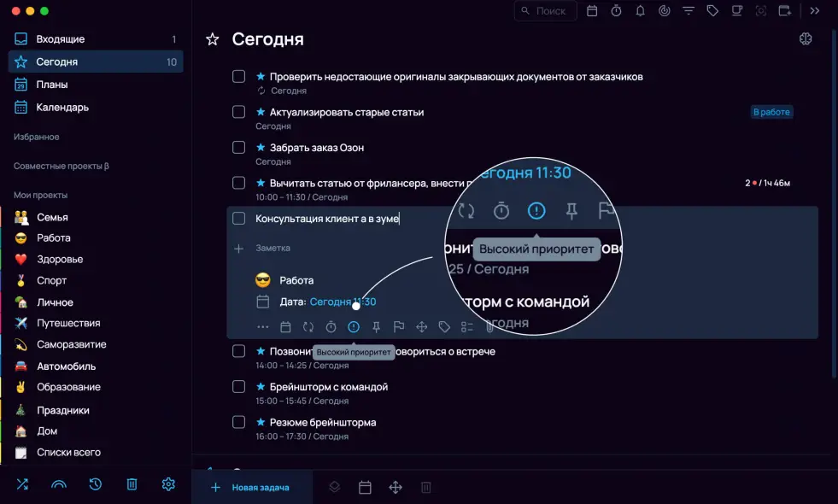
Task: Open hidden toolbar actions with the chevrons
Action: tap(814, 11)
